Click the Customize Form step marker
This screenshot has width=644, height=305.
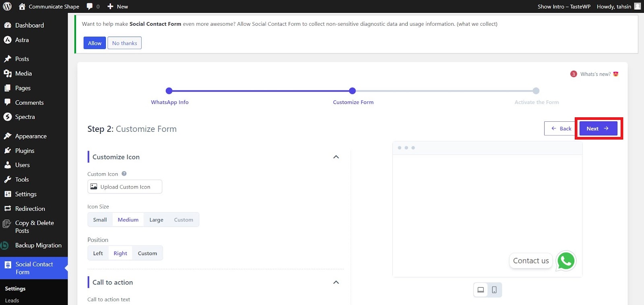[x=353, y=91]
